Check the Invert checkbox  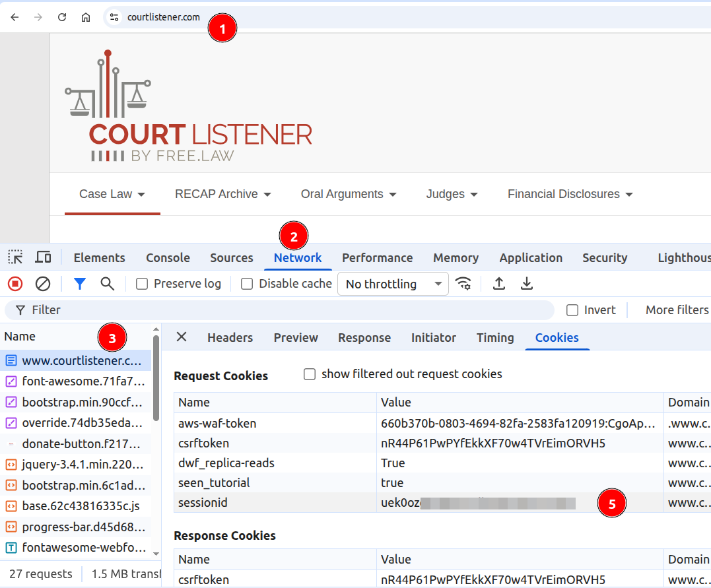click(x=572, y=310)
